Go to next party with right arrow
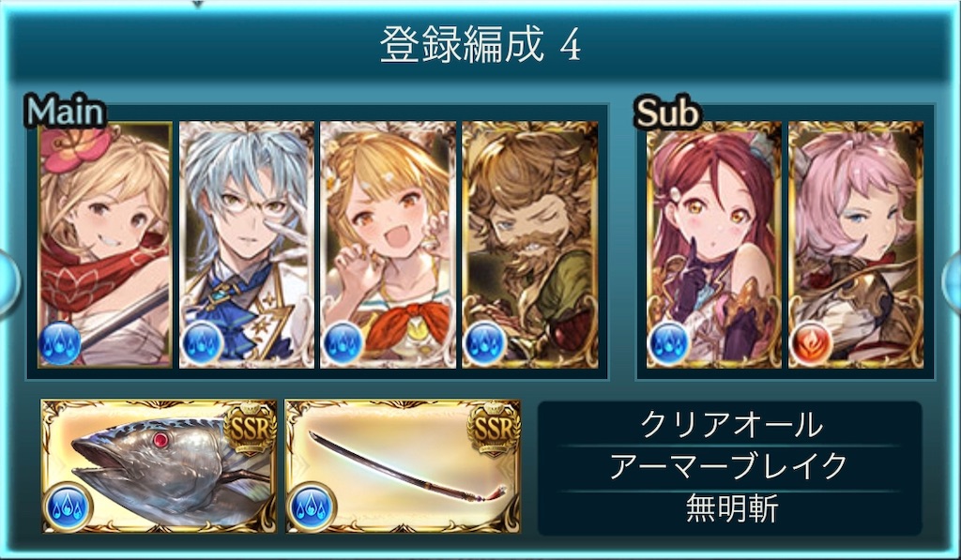 (x=953, y=283)
